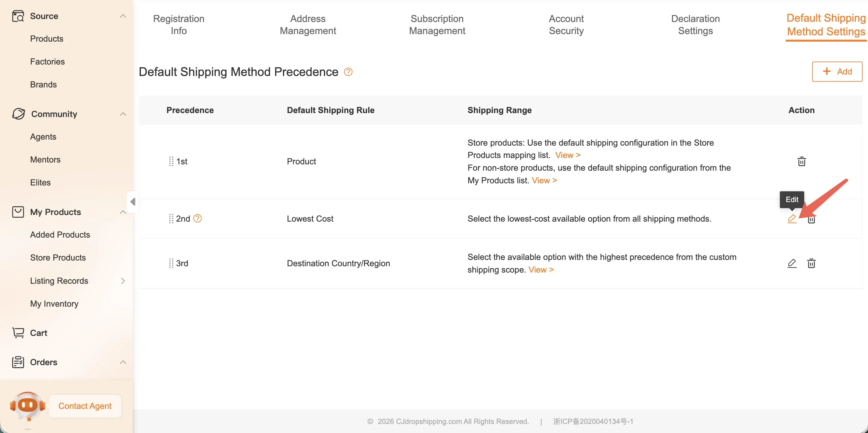
Task: Click the Add shipping rule button
Action: click(837, 71)
